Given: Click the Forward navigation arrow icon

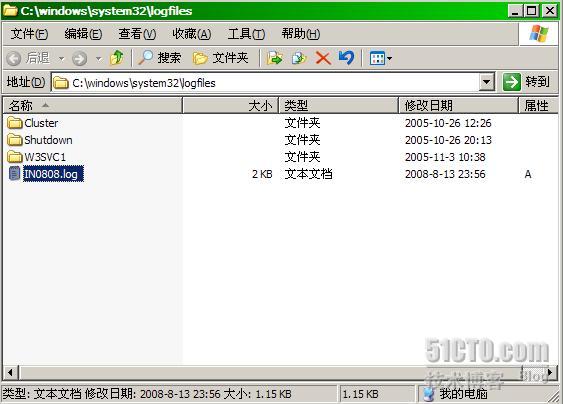Looking at the screenshot, I should (x=79, y=58).
